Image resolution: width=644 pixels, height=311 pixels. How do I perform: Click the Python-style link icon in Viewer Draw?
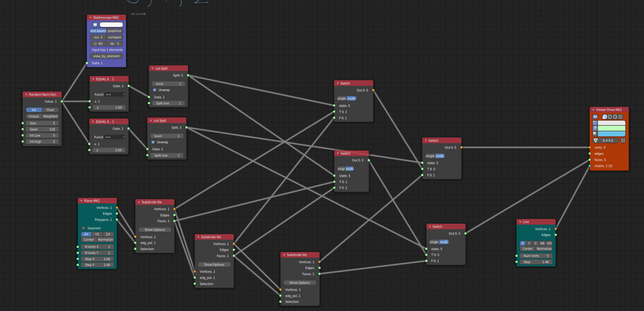[620, 117]
